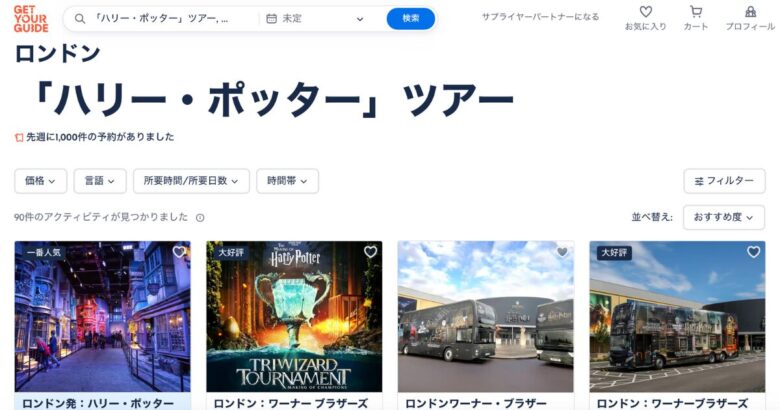Open the プロフィール profile icon

pos(750,11)
